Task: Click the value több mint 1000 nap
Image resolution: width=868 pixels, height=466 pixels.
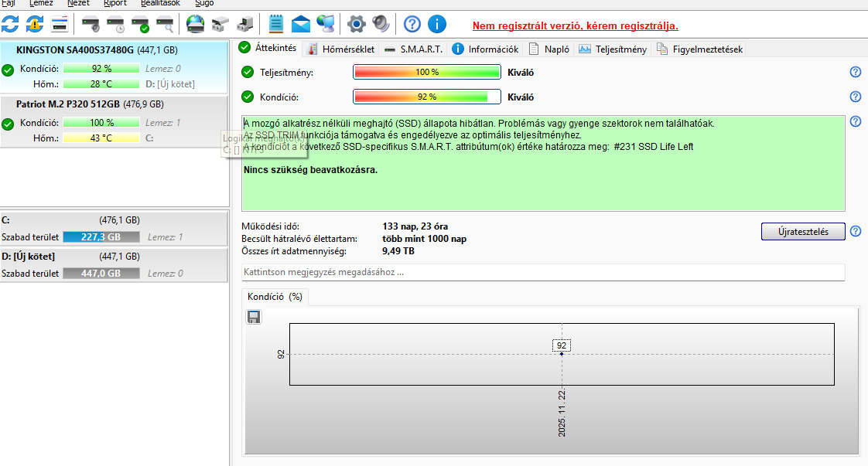Action: pos(424,239)
